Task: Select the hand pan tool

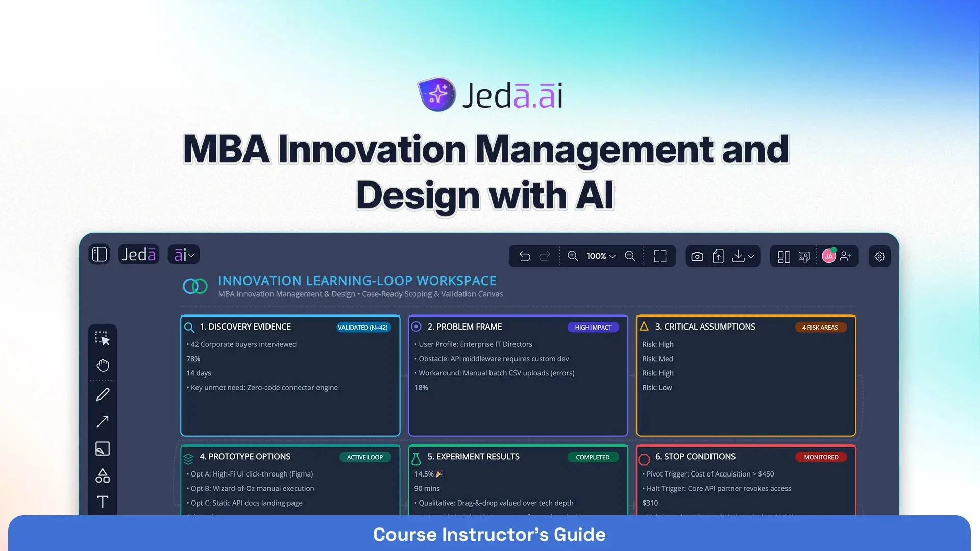Action: [x=103, y=365]
